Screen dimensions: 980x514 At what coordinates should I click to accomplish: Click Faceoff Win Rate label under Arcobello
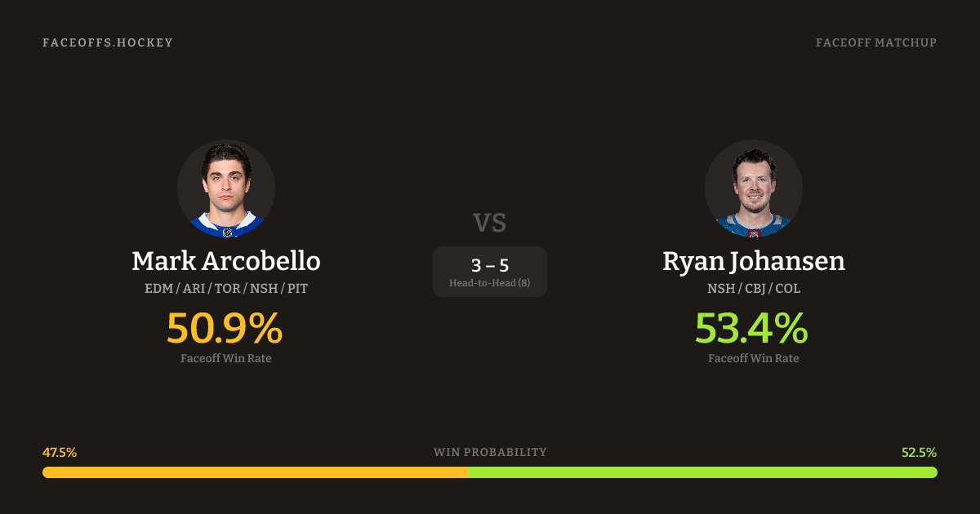pos(226,358)
